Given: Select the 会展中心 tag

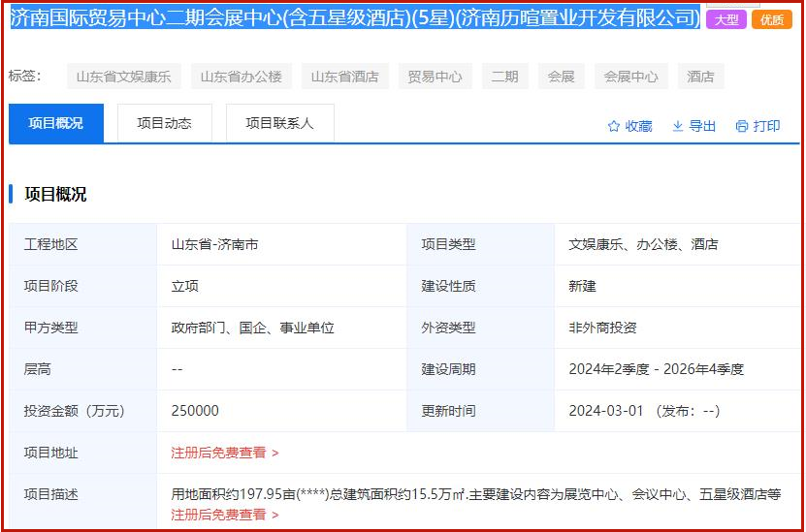Looking at the screenshot, I should click(x=630, y=77).
